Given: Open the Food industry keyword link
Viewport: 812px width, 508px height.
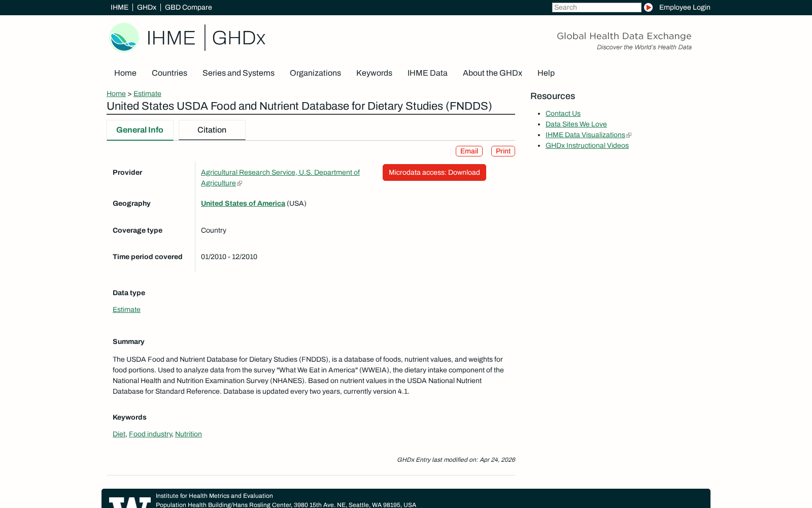Looking at the screenshot, I should pos(150,434).
